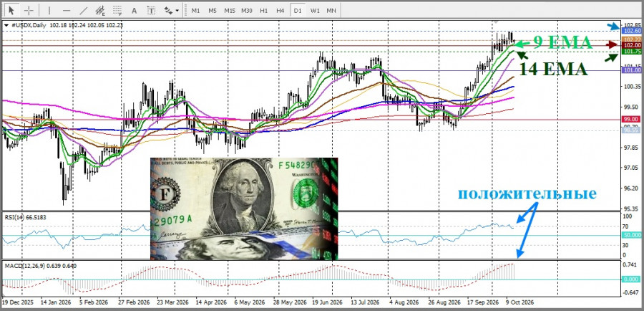644x311 pixels.
Task: Click the 97.05 price scale value
Action: click(x=632, y=168)
